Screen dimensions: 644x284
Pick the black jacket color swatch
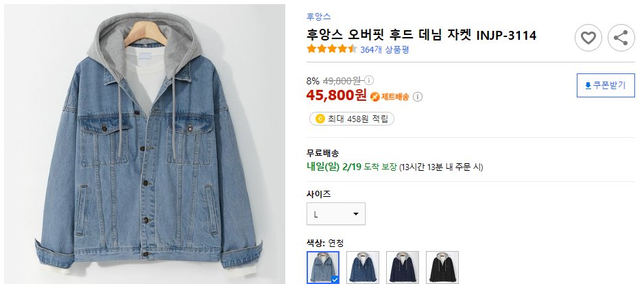coord(442,267)
